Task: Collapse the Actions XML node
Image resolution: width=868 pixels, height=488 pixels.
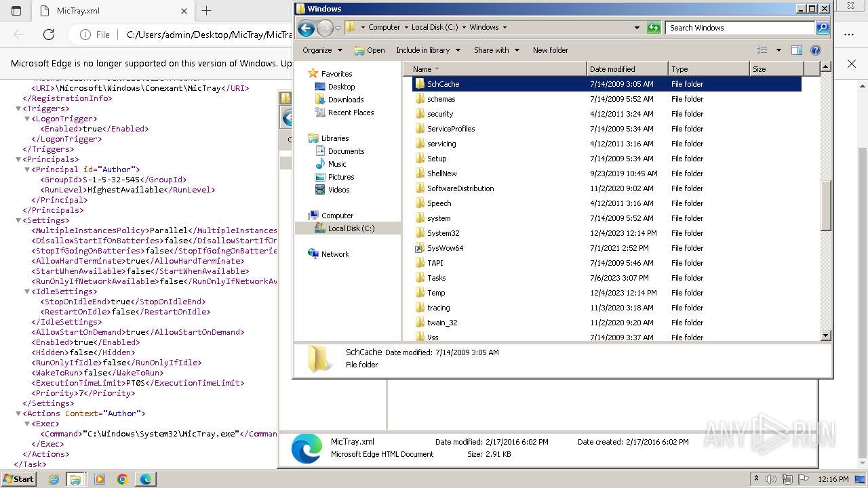Action: coord(18,413)
